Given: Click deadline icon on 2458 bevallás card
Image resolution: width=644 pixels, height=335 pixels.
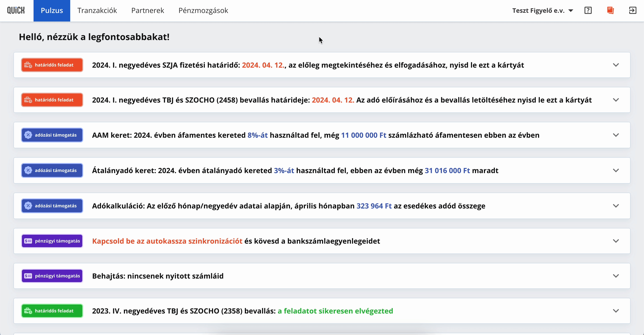Looking at the screenshot, I should [28, 100].
